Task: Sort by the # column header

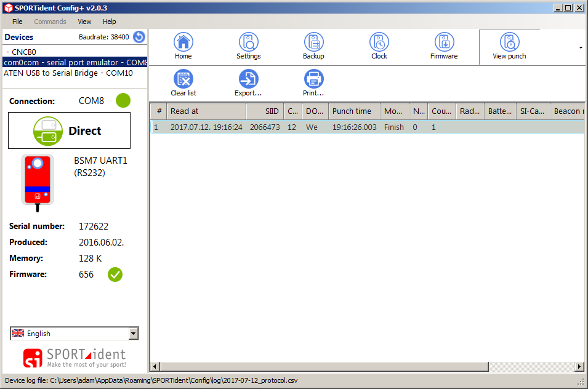Action: tap(159, 111)
